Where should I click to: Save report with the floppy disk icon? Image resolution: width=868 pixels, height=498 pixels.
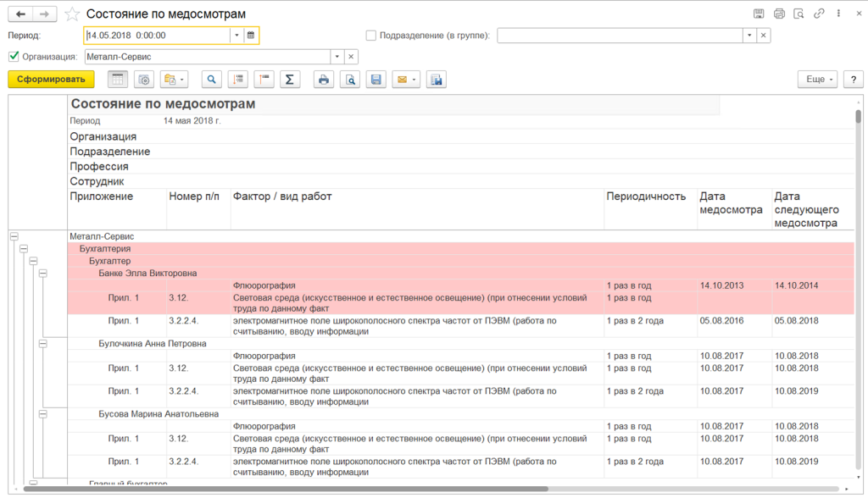click(376, 80)
